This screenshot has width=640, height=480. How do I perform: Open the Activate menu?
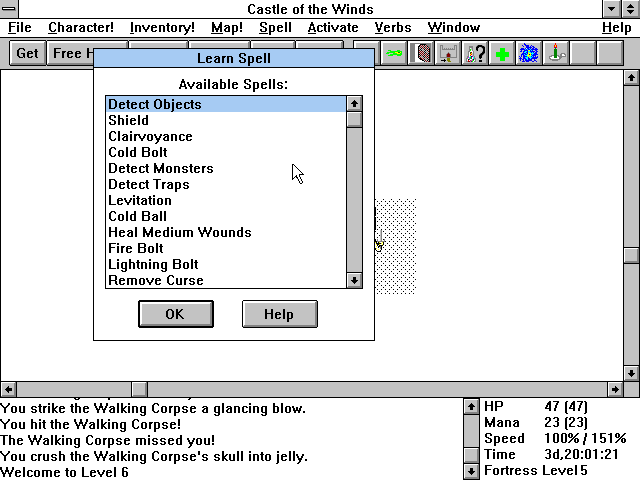pos(332,27)
